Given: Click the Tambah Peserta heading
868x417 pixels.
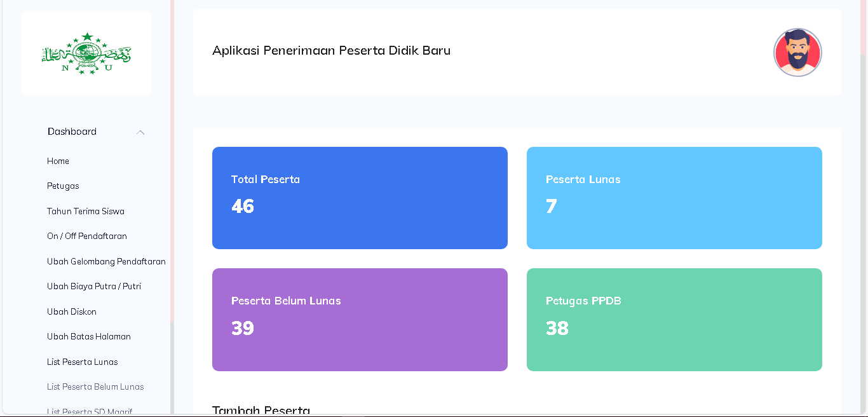Looking at the screenshot, I should pos(261,410).
